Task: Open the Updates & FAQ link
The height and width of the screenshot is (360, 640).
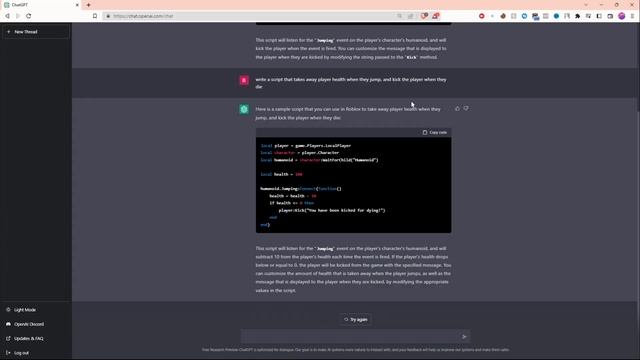Action: 24,338
